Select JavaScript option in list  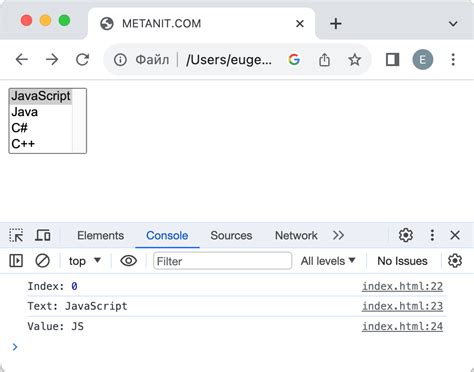[x=41, y=96]
